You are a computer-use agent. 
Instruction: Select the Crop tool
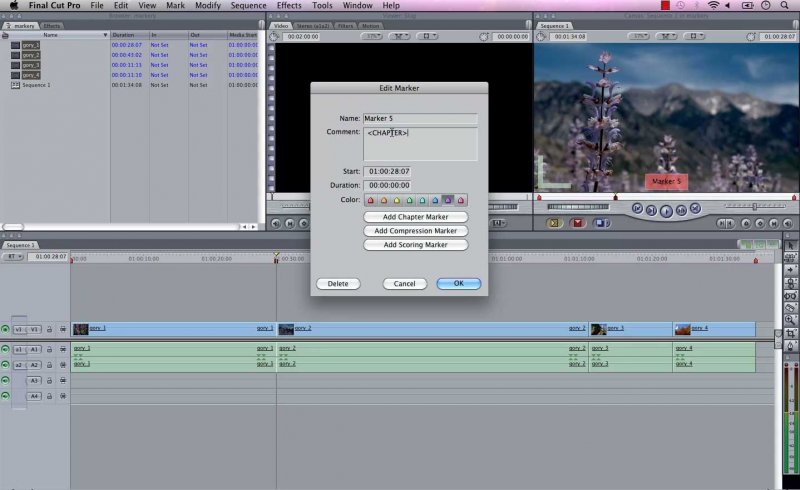[791, 332]
